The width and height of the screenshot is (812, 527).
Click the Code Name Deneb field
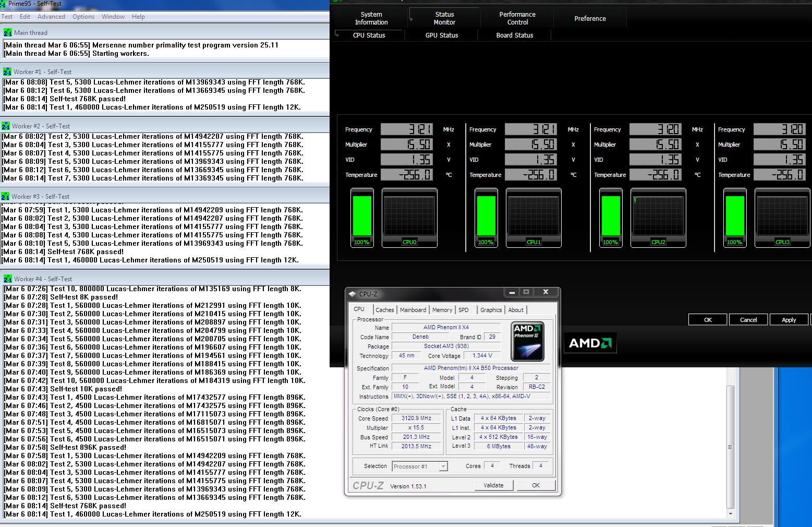pos(420,337)
